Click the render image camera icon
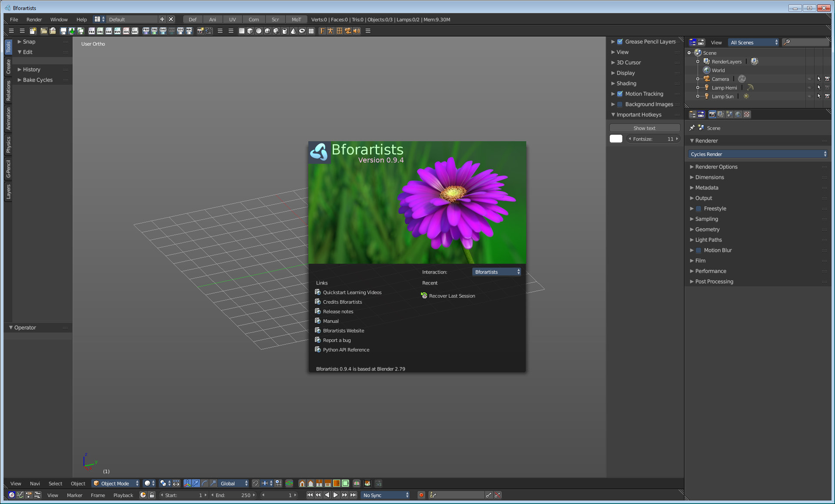 [200, 31]
